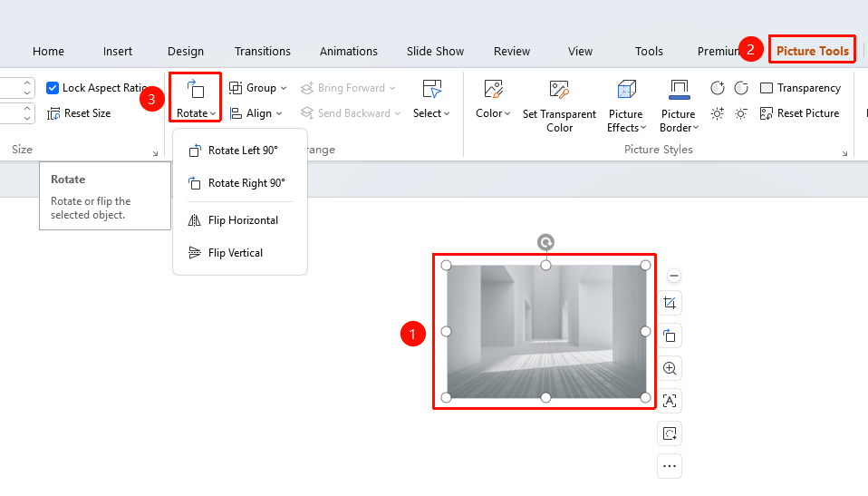Click the rotate icon in picture side toolbar
This screenshot has width=868, height=496.
(x=670, y=336)
